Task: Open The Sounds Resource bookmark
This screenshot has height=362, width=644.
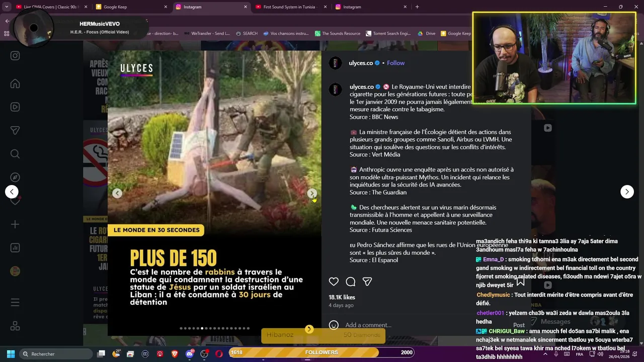Action: [x=338, y=34]
